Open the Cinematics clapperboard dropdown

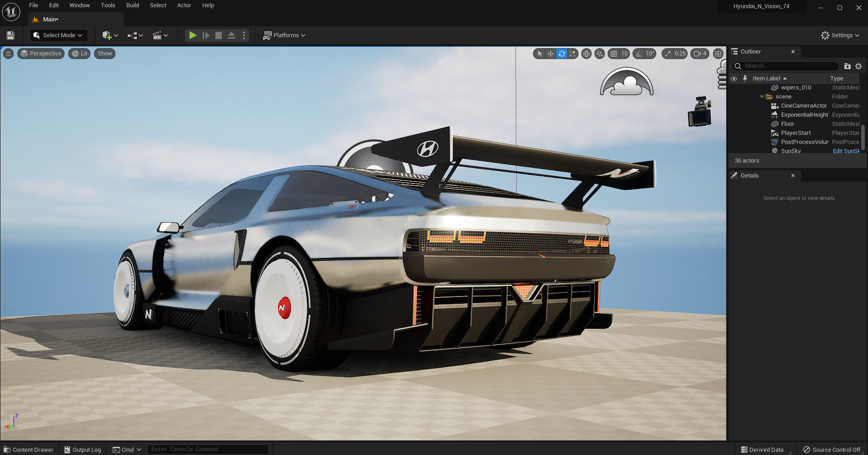tap(160, 35)
